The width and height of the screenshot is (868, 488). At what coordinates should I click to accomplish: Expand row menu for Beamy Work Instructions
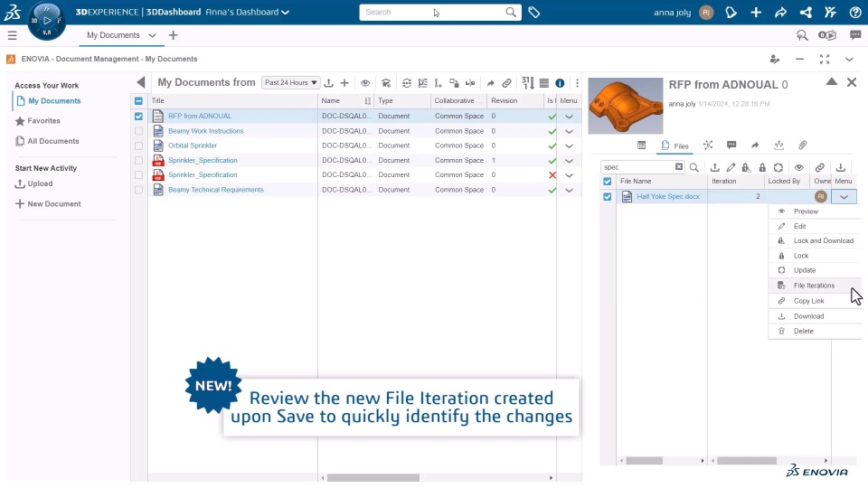coord(569,132)
